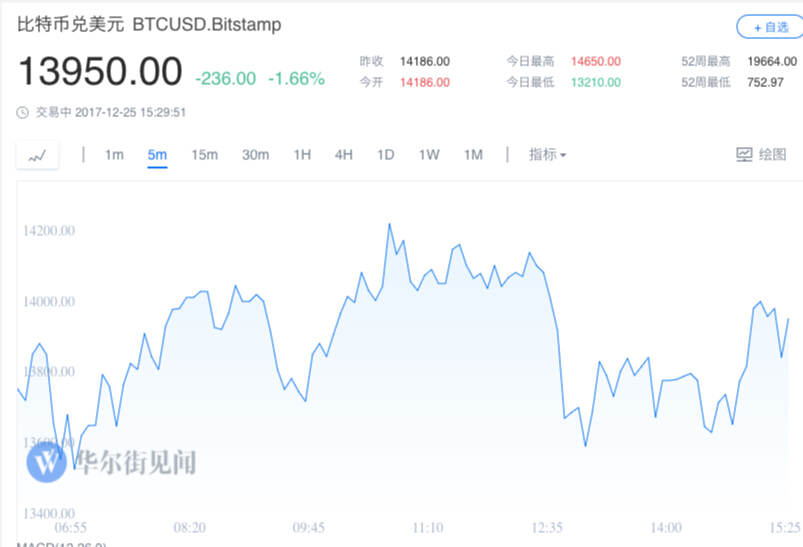The image size is (803, 547).
Task: Click the current price 13950.00
Action: click(99, 72)
